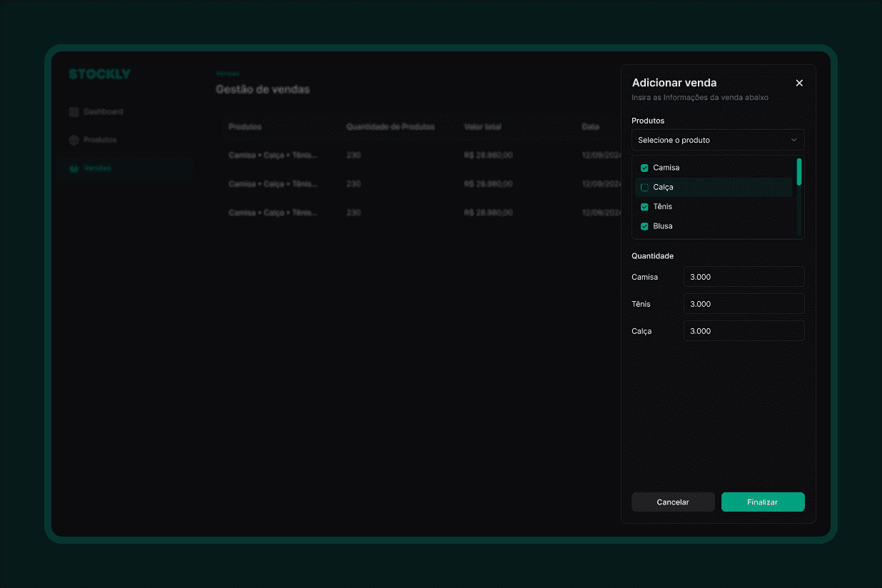Click the Quantidade section label
Screen dimensions: 882x588
(x=652, y=255)
